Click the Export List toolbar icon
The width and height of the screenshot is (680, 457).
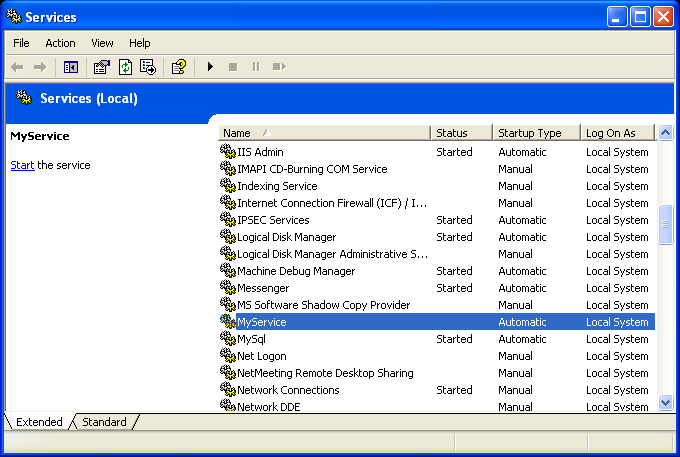click(x=148, y=67)
